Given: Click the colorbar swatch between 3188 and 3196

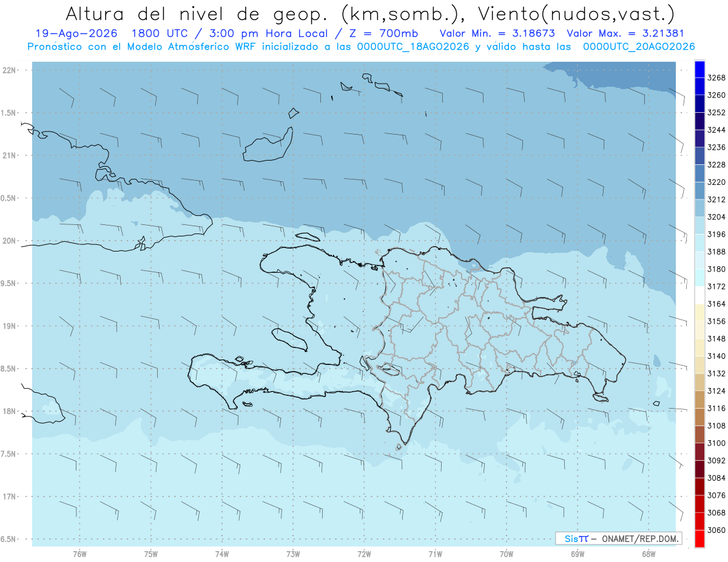Looking at the screenshot, I should [699, 243].
